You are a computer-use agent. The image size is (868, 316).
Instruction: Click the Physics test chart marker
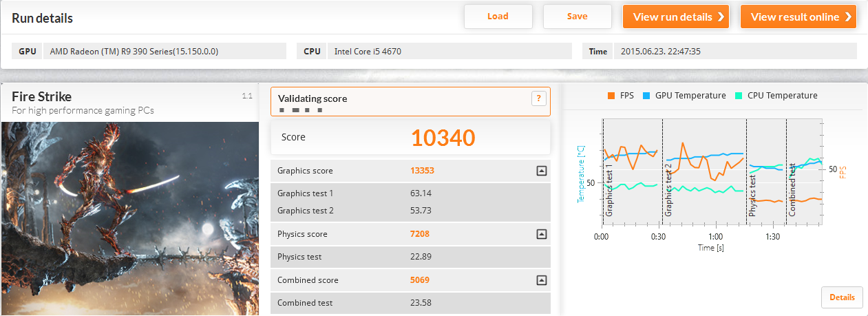point(753,195)
